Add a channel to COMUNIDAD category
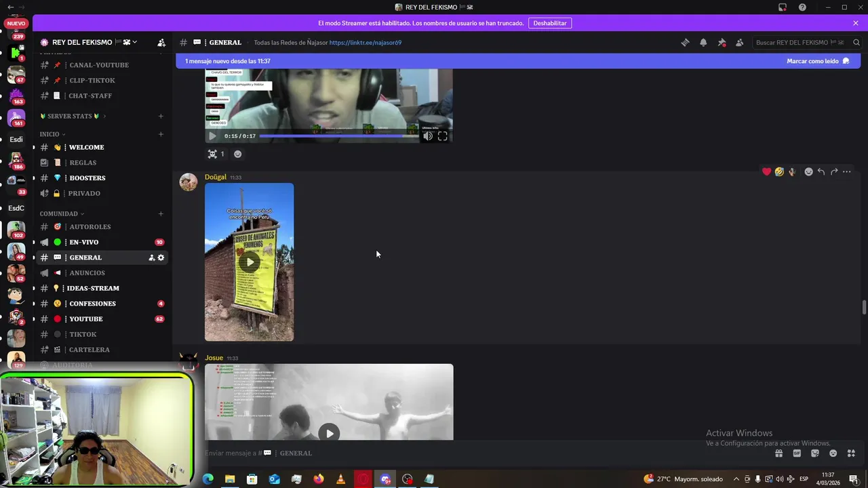This screenshot has width=868, height=488. (x=161, y=213)
